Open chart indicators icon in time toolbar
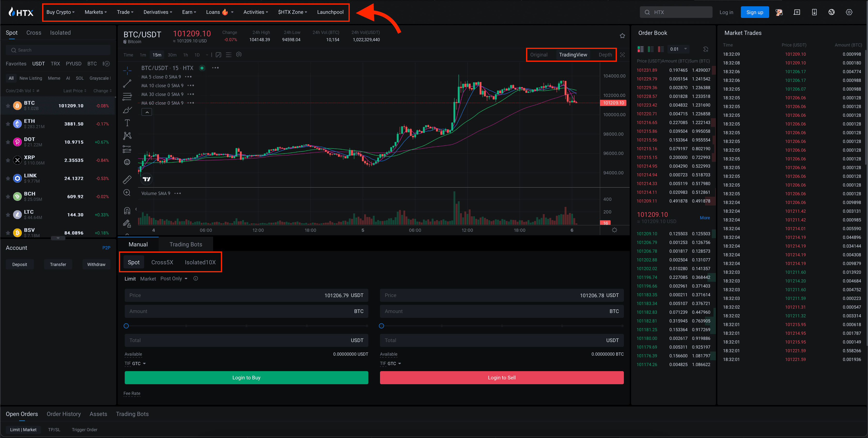868x438 pixels. [x=218, y=55]
